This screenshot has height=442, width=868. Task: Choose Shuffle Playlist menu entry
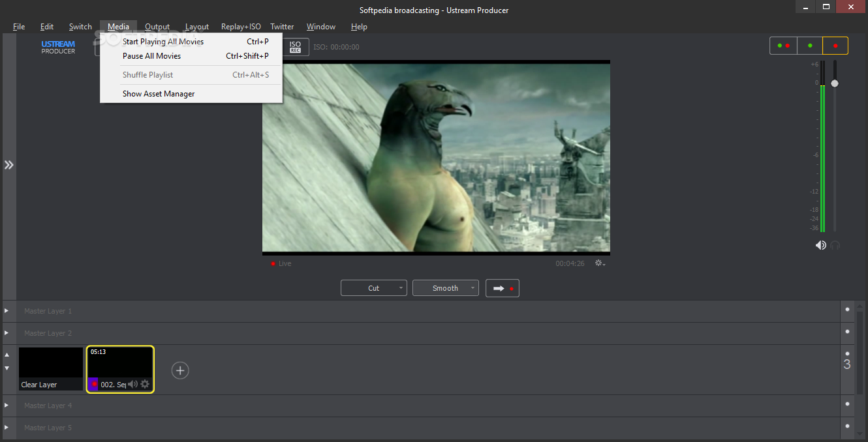191,75
